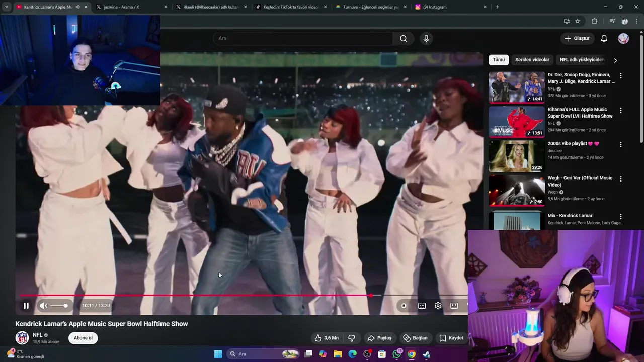Image resolution: width=644 pixels, height=362 pixels.
Task: Subscribe with the Abone ol button
Action: 83,338
